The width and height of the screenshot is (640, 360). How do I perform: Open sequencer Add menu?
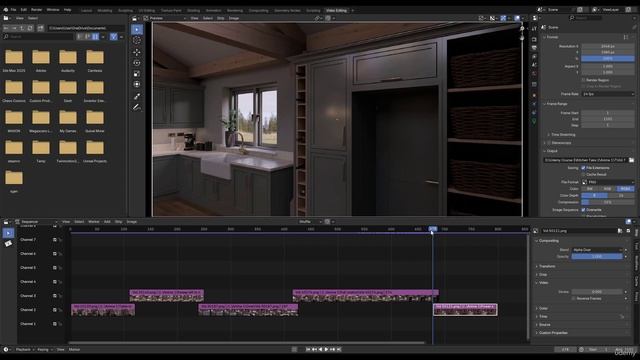point(107,222)
